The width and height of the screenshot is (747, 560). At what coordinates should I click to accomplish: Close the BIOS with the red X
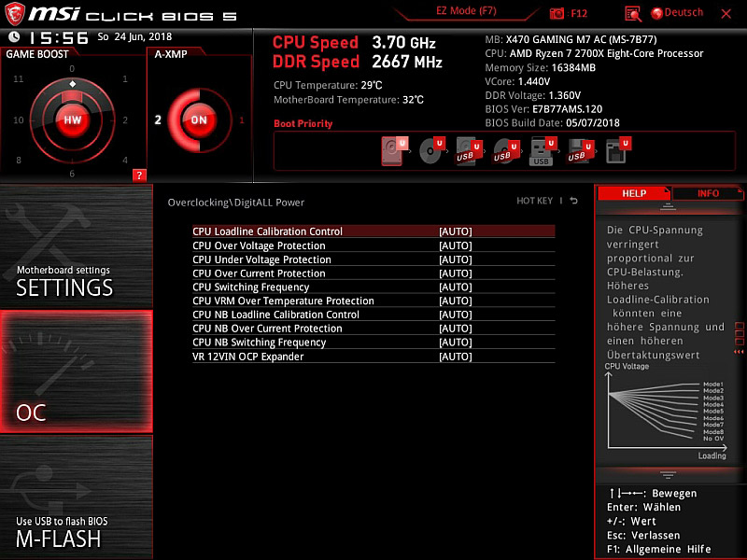[726, 14]
